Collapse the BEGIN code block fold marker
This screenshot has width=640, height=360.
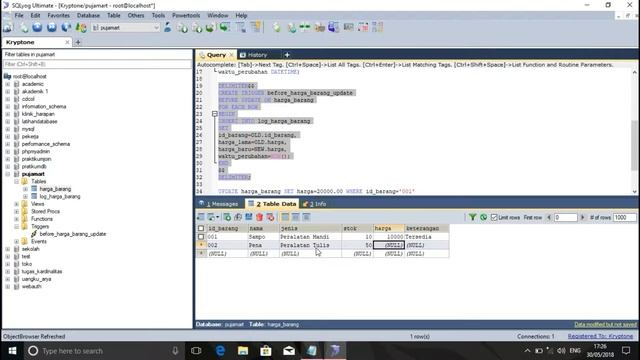(214, 114)
